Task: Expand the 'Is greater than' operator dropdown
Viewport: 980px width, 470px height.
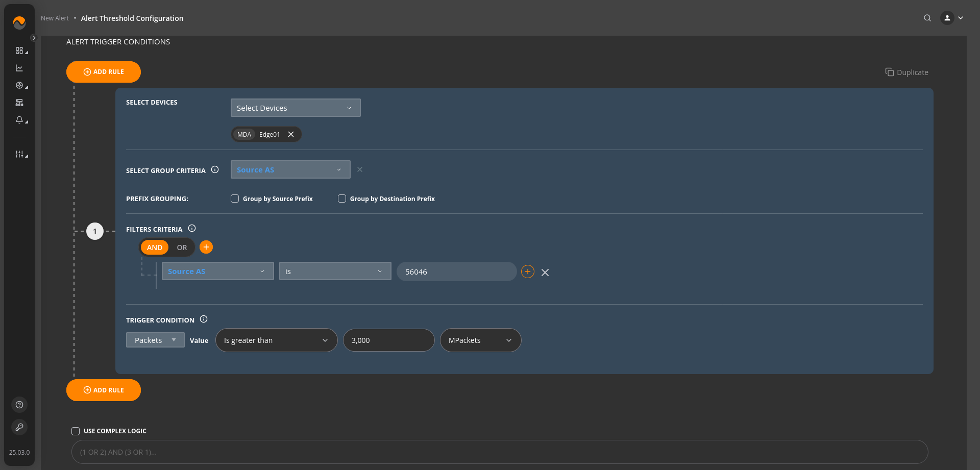Action: [276, 340]
